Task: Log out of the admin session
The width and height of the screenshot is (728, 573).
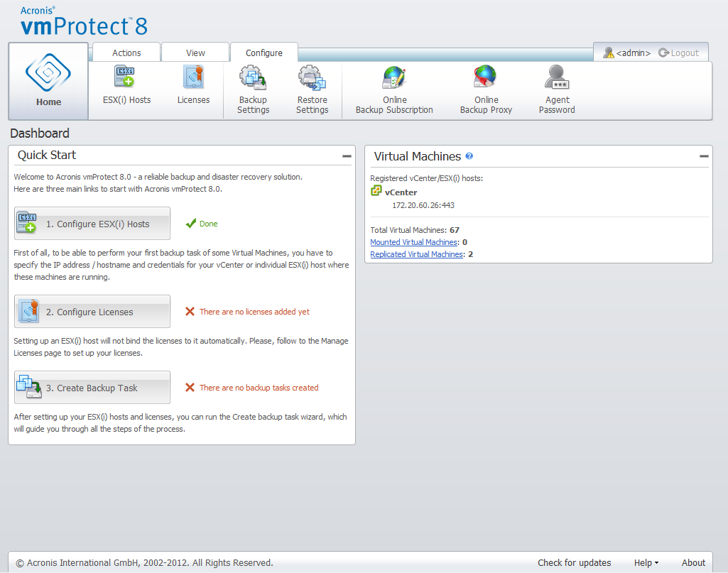Action: click(678, 53)
